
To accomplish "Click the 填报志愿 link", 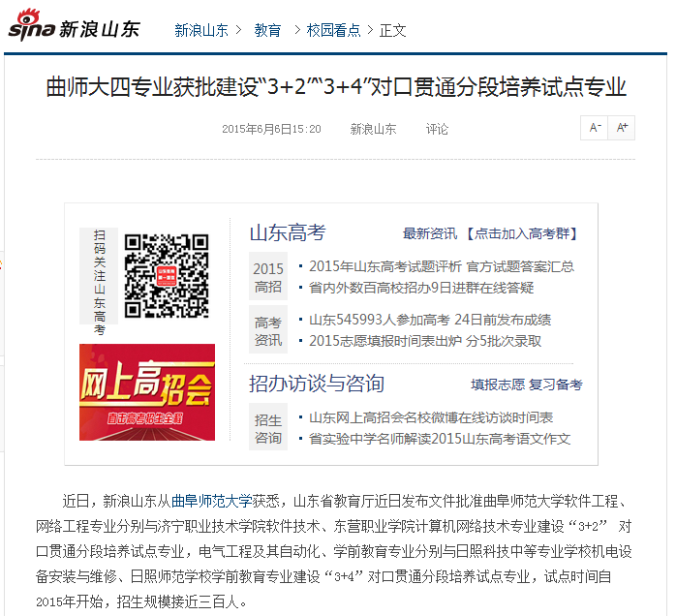I will pos(498,385).
